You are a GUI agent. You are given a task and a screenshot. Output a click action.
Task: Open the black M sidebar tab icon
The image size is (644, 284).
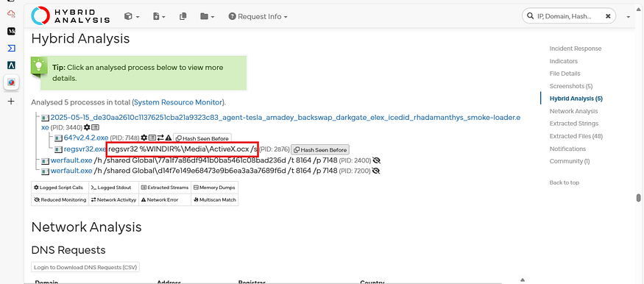pyautogui.click(x=12, y=31)
